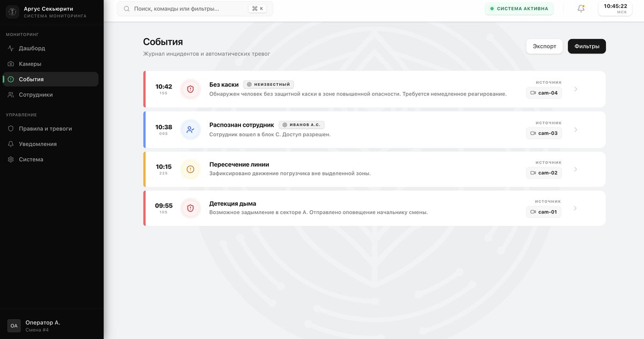Open Уведомления in the sidebar

tap(38, 144)
